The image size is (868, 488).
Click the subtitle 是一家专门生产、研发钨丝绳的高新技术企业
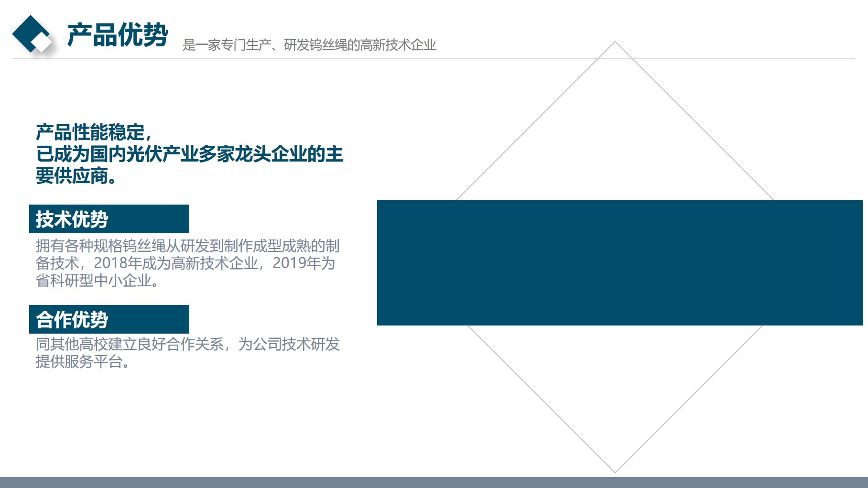[x=309, y=45]
